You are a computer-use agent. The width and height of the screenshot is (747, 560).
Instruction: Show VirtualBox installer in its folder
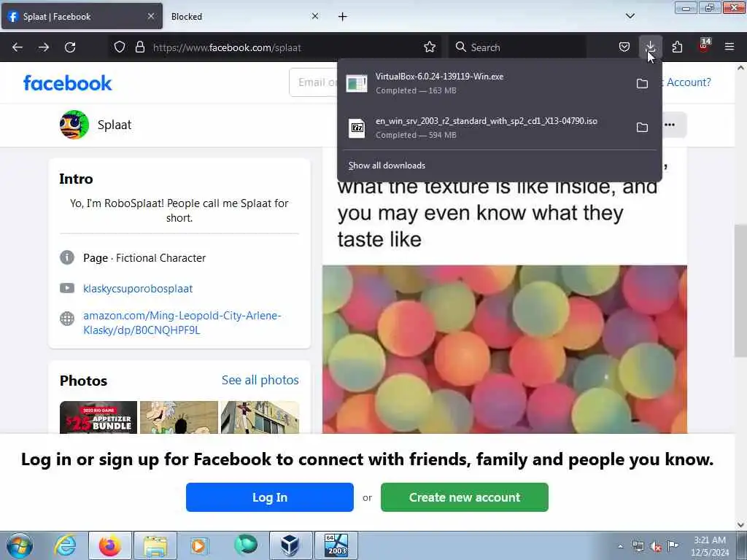[642, 83]
